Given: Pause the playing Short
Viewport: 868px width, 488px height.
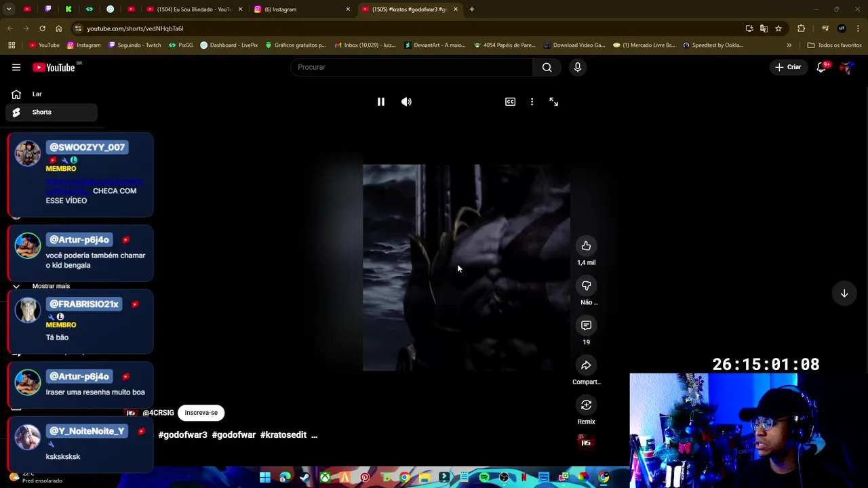Looking at the screenshot, I should click(381, 102).
